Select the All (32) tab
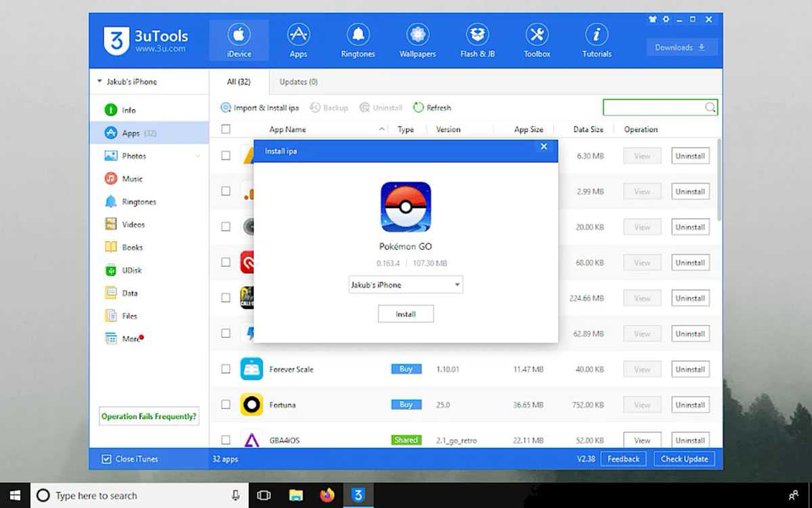The height and width of the screenshot is (508, 812). [x=238, y=82]
